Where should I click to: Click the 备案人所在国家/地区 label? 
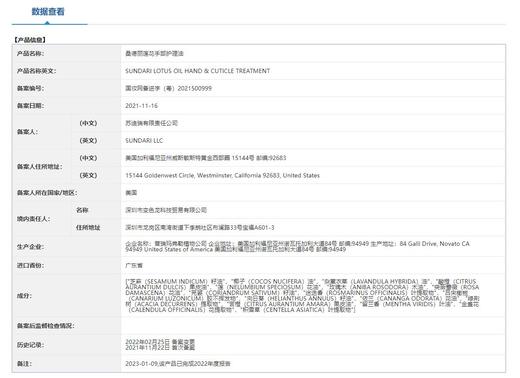point(47,193)
